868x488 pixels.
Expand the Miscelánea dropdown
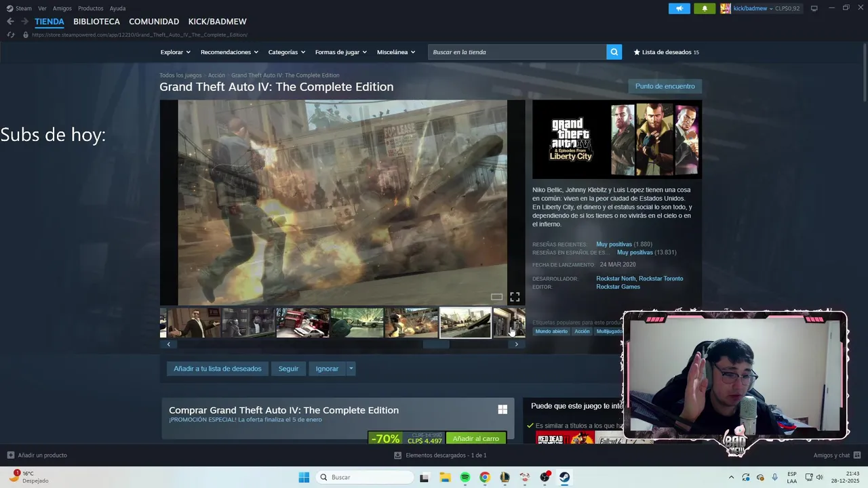396,52
